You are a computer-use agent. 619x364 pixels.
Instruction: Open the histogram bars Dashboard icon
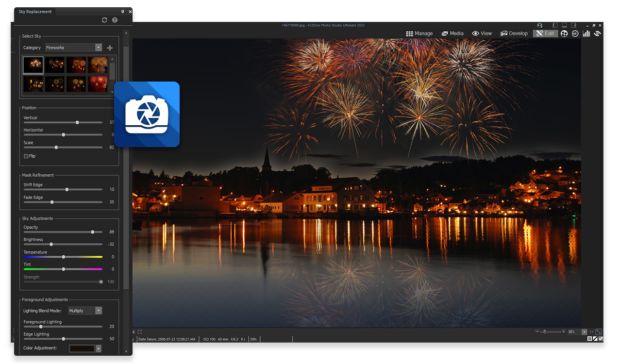586,33
